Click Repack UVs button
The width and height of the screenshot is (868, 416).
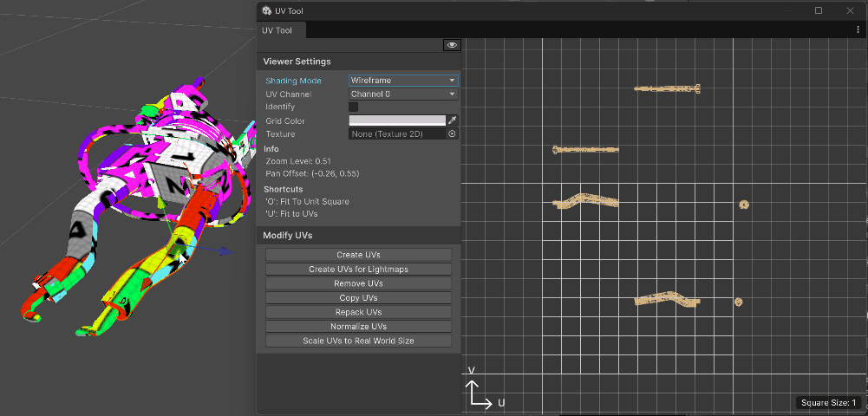pos(358,312)
